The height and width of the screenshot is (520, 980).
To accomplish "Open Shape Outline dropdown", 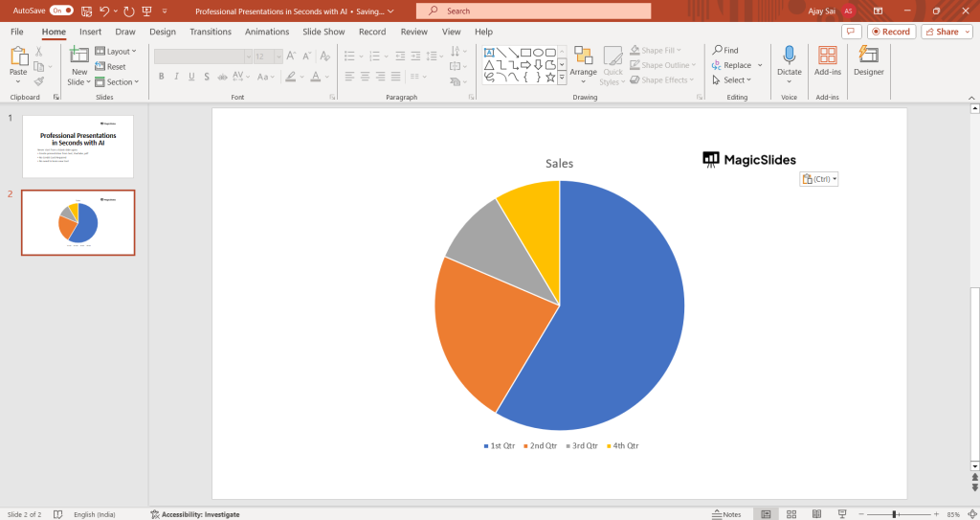I will point(662,65).
